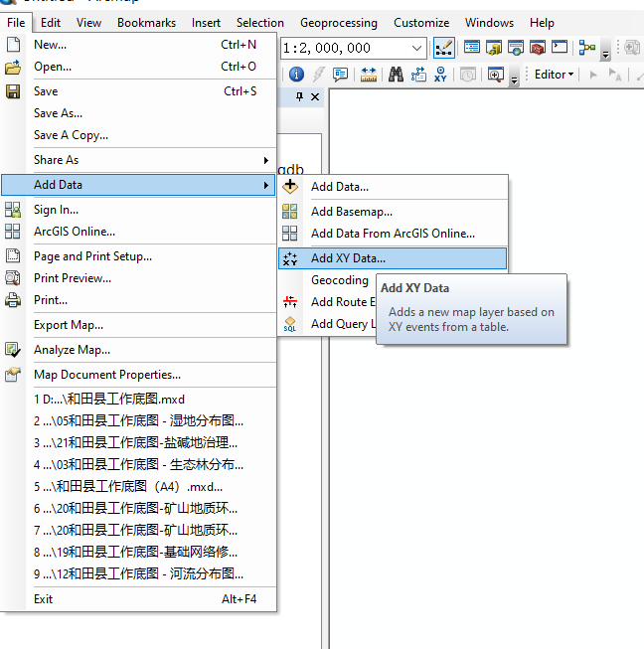Click the Add Query Layer SQL icon
Screen dimensions: 644x649
pyautogui.click(x=290, y=324)
